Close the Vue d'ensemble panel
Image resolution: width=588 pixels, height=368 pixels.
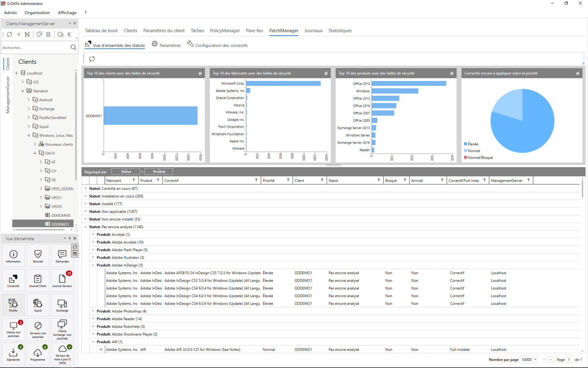coord(75,238)
